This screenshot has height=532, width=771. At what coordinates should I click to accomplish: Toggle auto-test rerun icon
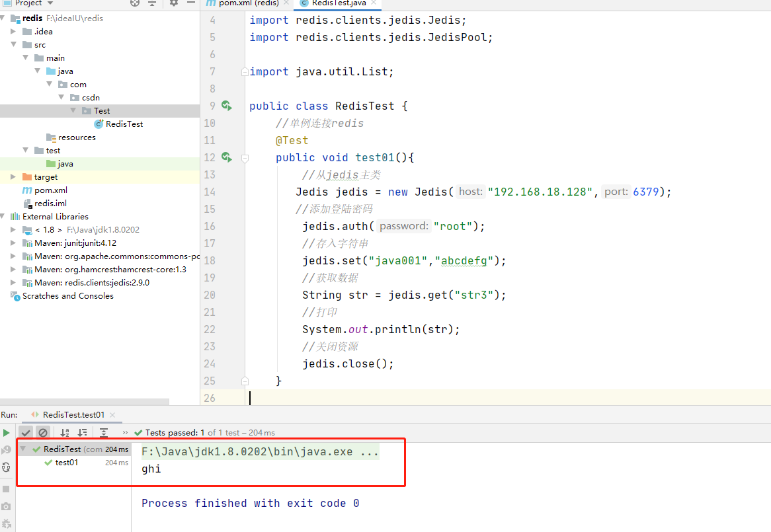tap(7, 467)
